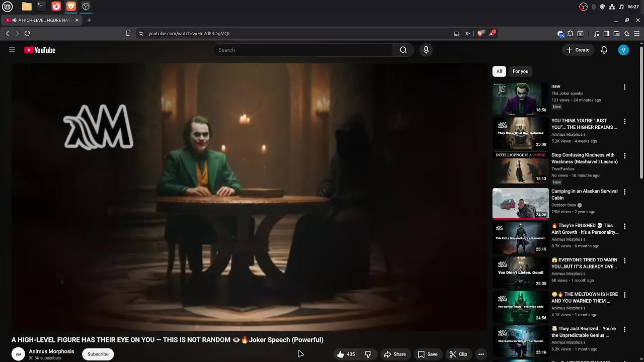Open Brave Rewards triangle icon
This screenshot has width=644, height=362.
pos(492,34)
